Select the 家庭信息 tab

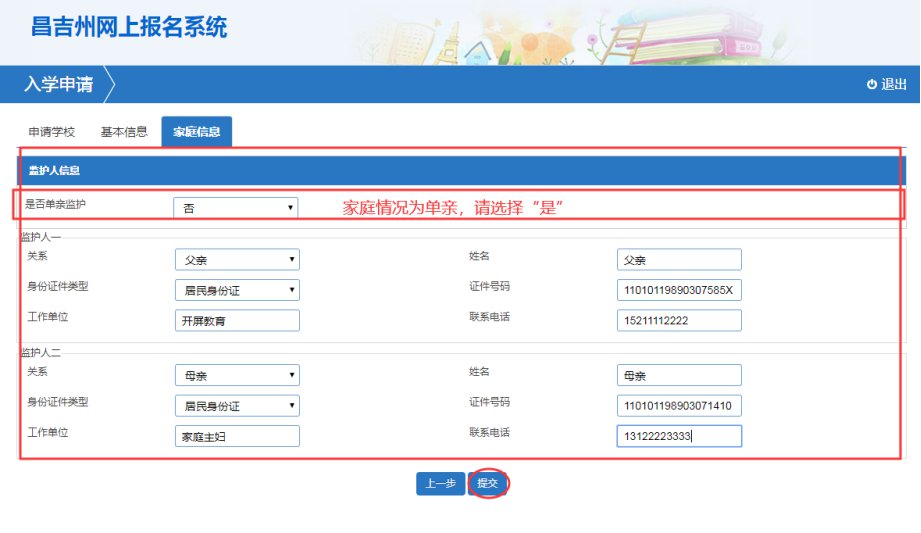(197, 132)
